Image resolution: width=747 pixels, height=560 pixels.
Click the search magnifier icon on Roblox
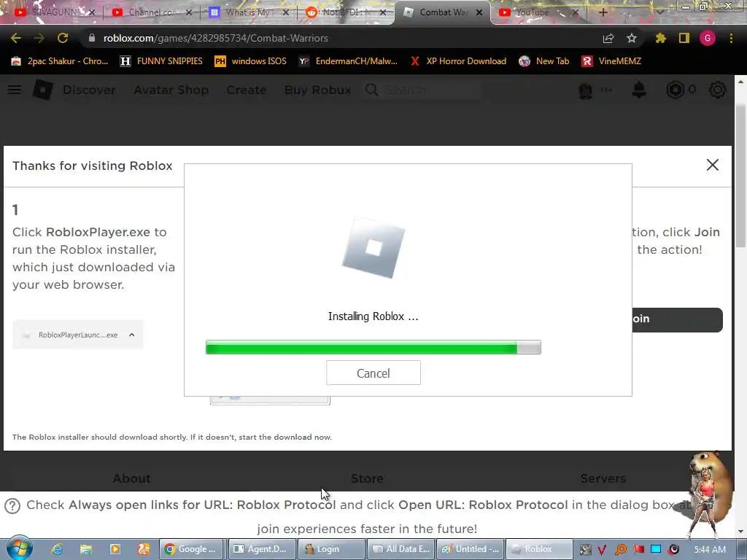372,90
